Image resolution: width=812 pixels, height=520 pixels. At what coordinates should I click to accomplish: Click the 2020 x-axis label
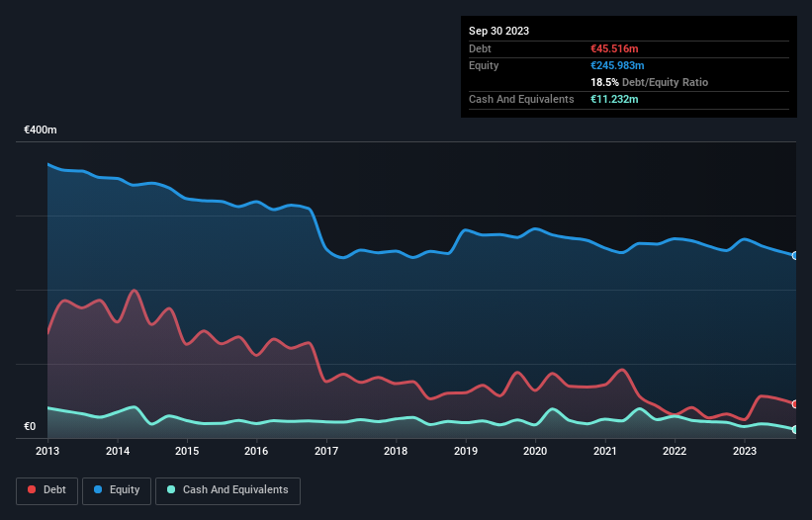(535, 451)
